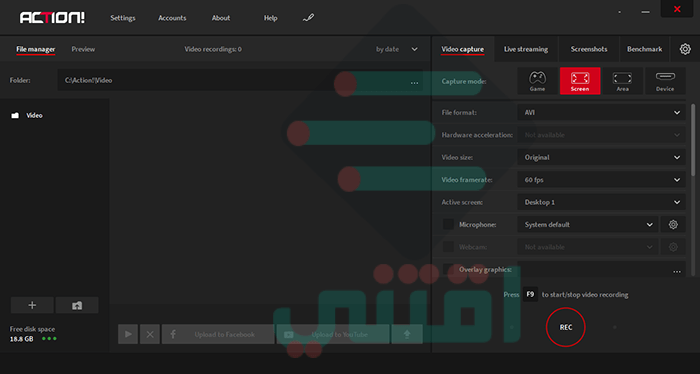Browse folder path with ellipsis button
Viewport: 700px width, 374px height.
[414, 82]
